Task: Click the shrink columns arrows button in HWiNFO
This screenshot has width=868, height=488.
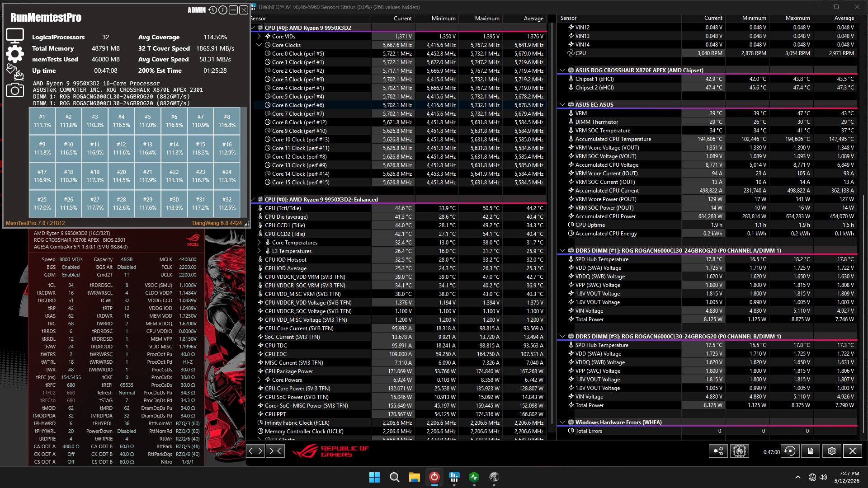Action: click(276, 450)
